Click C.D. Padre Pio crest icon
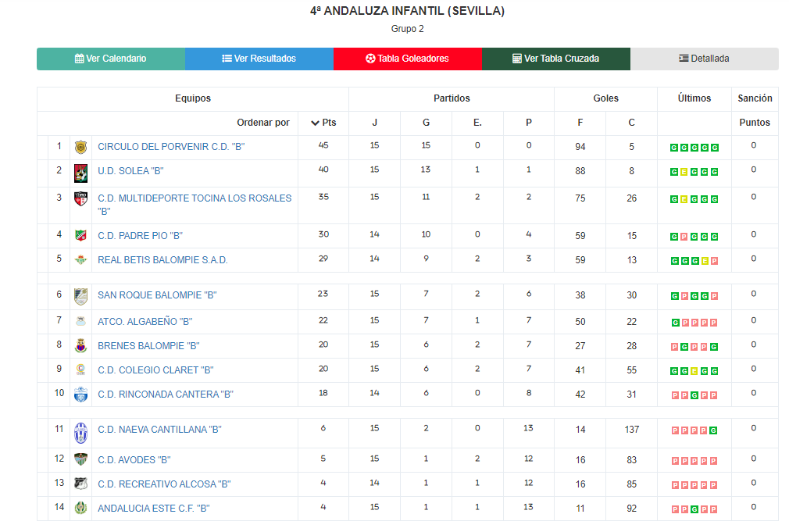Screen dimensions: 789x532 tap(80, 236)
